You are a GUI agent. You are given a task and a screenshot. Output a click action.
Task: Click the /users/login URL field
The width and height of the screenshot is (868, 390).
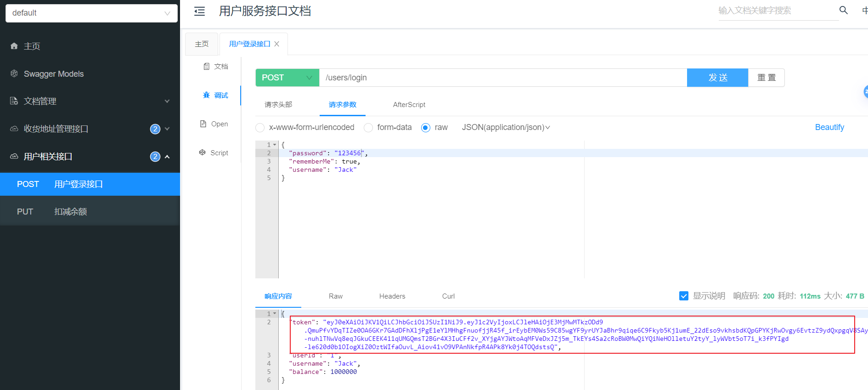pyautogui.click(x=503, y=78)
